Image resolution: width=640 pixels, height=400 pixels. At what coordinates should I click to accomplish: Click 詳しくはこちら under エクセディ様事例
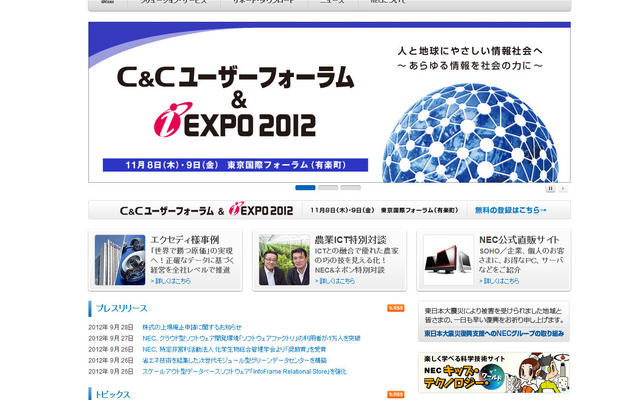click(x=171, y=281)
